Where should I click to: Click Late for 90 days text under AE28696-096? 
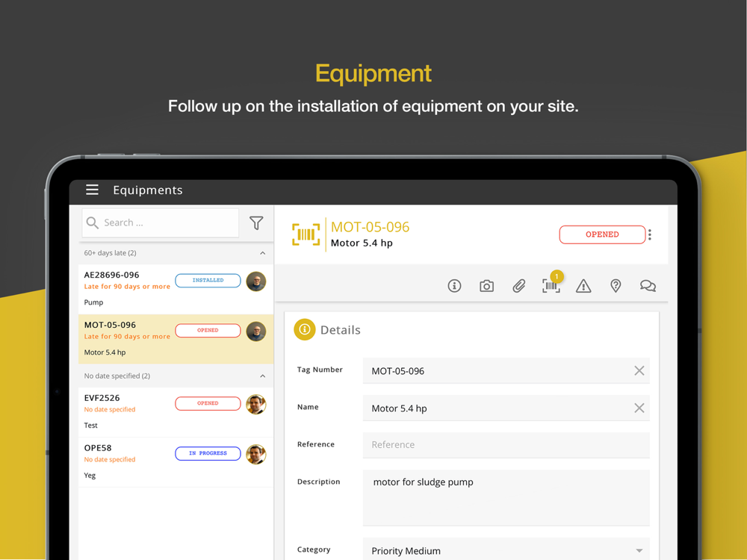click(127, 287)
